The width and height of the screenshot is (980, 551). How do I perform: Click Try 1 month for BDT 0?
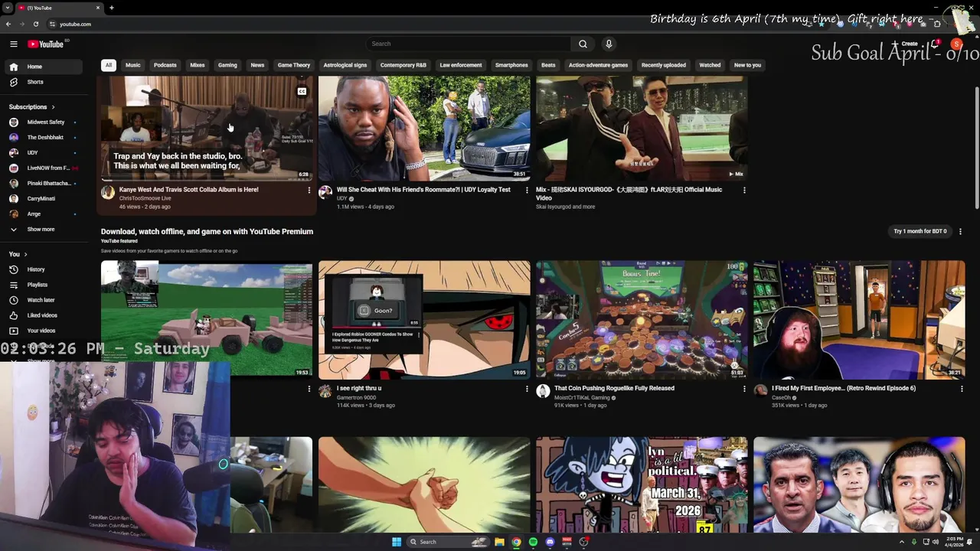pyautogui.click(x=920, y=231)
